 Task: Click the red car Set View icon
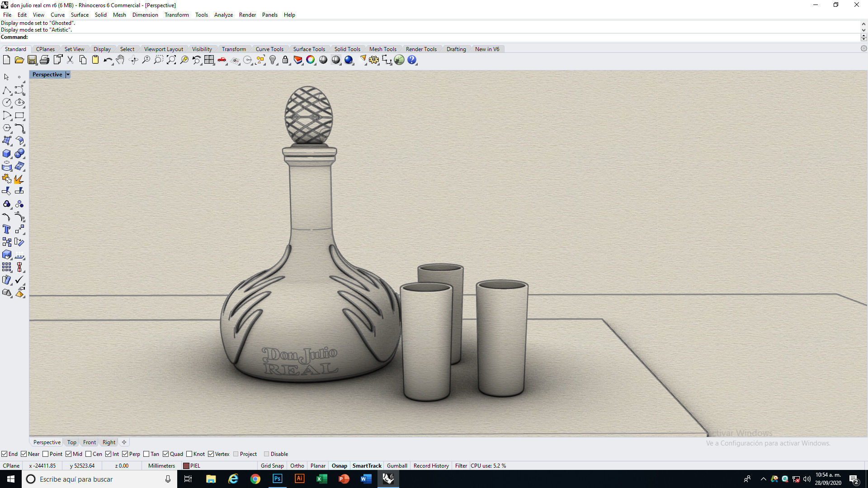point(222,60)
